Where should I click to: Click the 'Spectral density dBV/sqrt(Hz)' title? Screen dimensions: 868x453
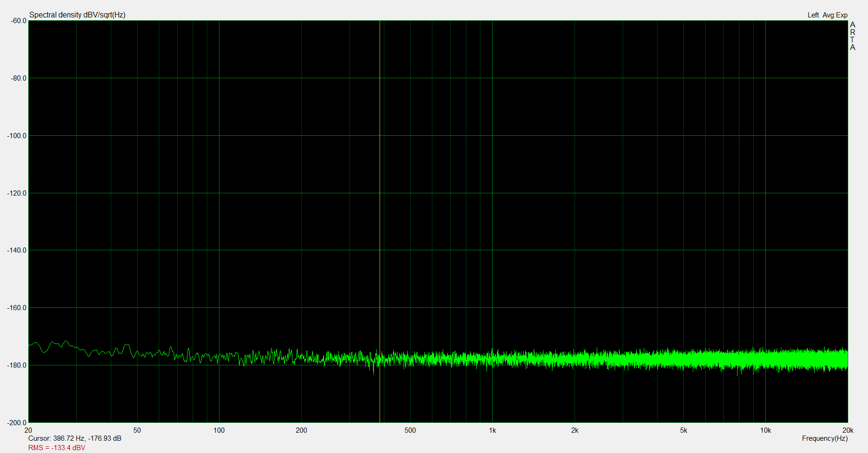(77, 15)
